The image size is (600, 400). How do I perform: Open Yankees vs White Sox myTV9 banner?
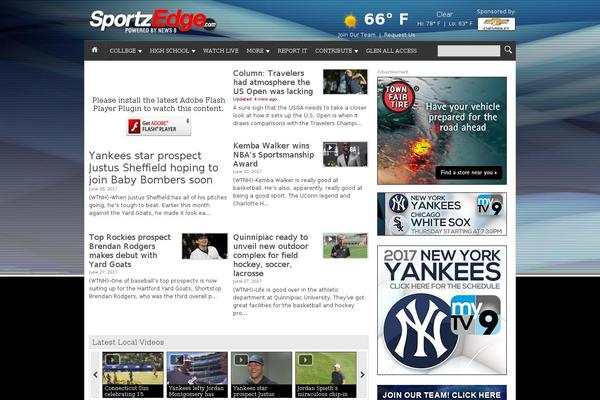coord(442,214)
